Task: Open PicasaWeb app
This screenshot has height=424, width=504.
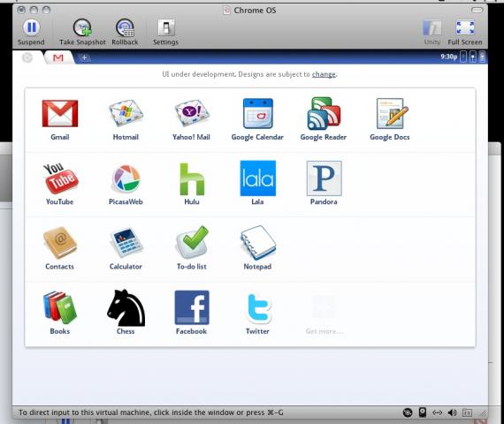Action: coord(126,178)
